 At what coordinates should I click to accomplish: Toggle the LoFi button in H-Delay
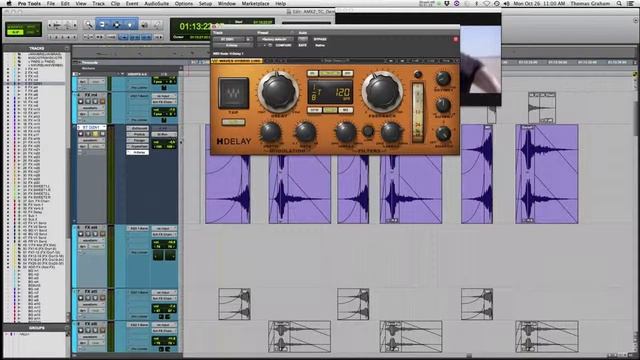pyautogui.click(x=233, y=122)
